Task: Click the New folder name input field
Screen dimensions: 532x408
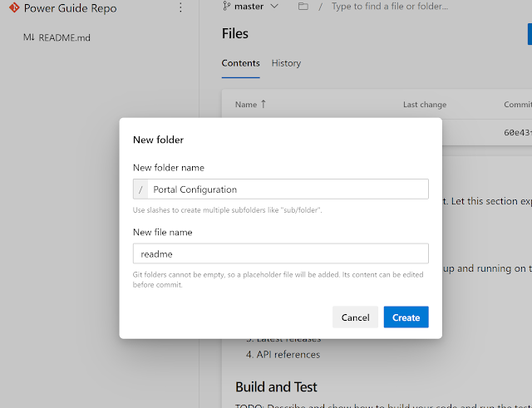Action: tap(288, 189)
